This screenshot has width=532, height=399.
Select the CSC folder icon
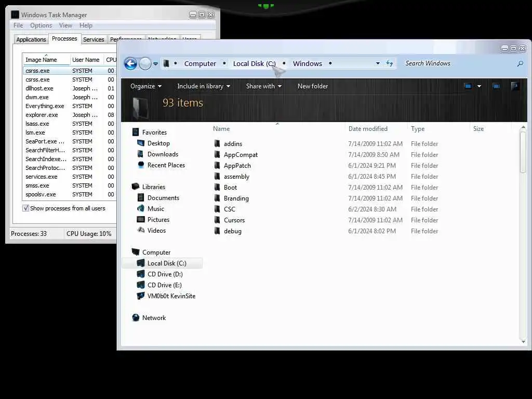217,209
